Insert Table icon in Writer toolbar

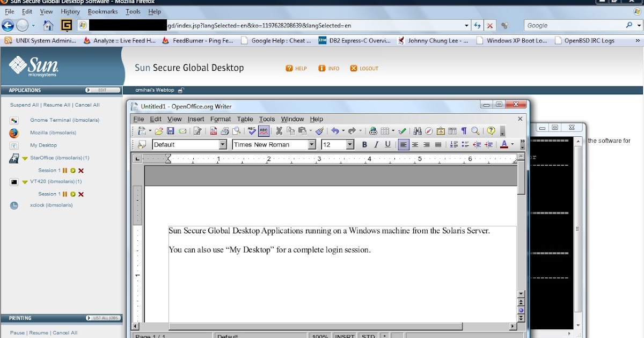(x=385, y=131)
